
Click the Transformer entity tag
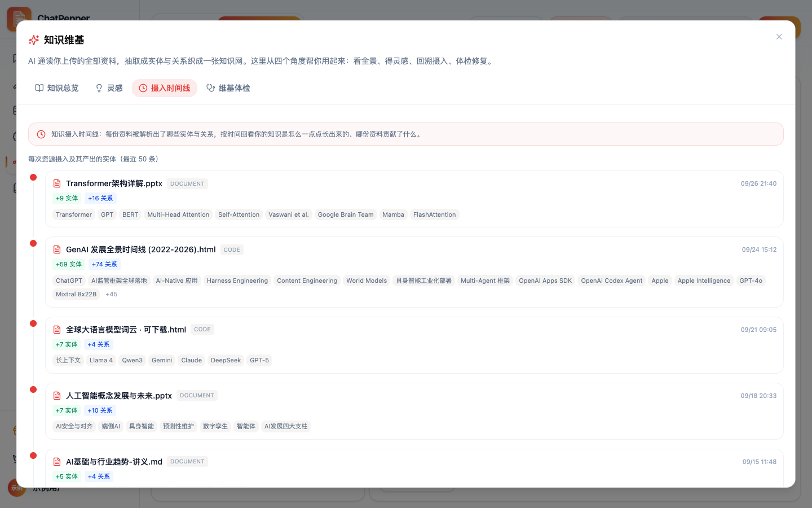(x=74, y=214)
